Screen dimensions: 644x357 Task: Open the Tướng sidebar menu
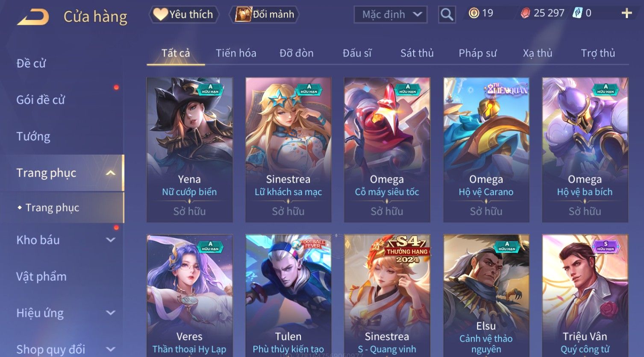[33, 137]
